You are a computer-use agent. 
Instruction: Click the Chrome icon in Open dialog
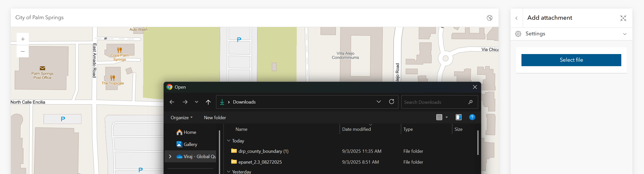click(x=169, y=87)
